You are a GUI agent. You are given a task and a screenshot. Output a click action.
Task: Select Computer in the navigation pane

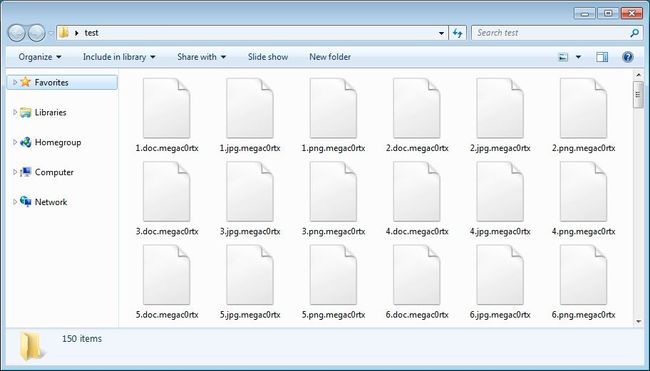coord(54,172)
